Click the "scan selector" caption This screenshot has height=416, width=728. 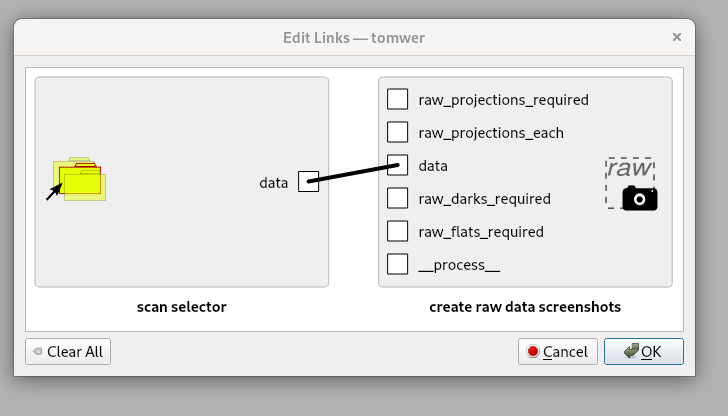[x=181, y=307]
